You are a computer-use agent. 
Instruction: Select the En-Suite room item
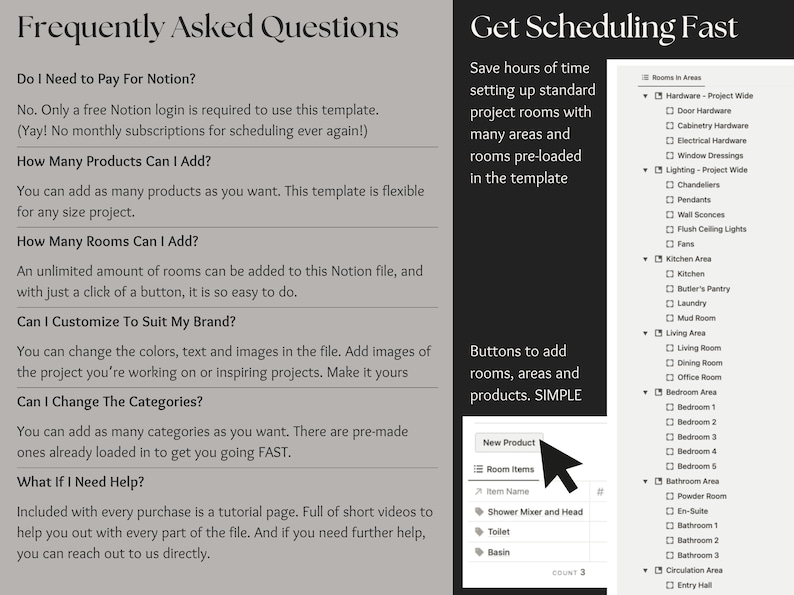687,511
